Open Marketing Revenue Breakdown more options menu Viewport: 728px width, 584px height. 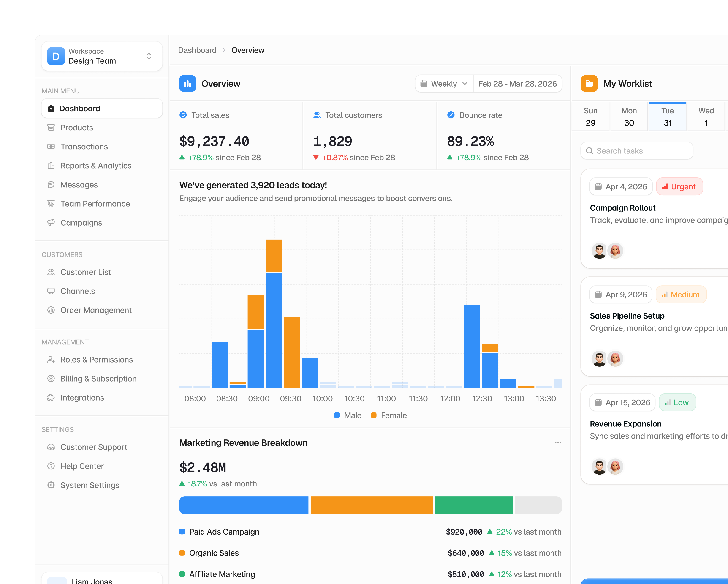pyautogui.click(x=558, y=442)
